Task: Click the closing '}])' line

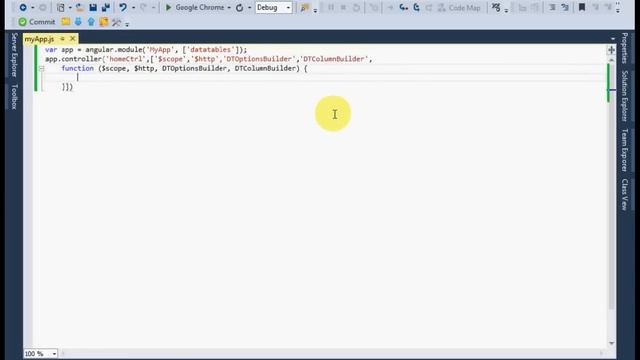Action: point(67,87)
